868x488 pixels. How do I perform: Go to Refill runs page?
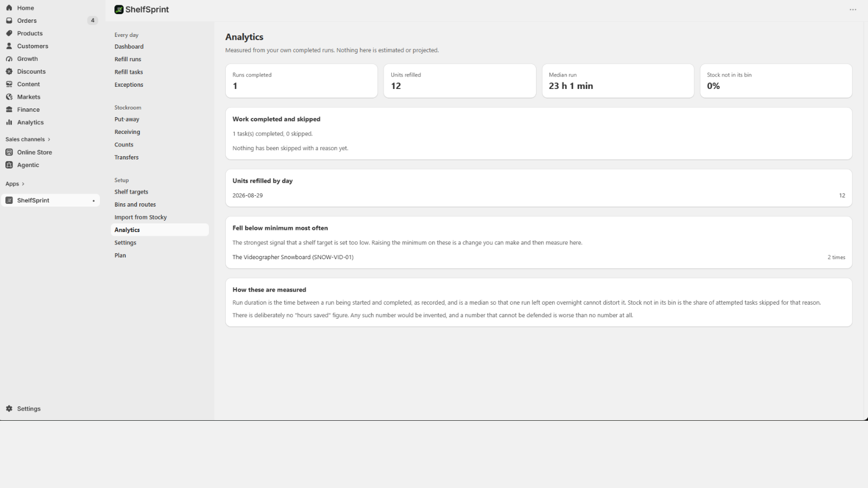pos(128,59)
